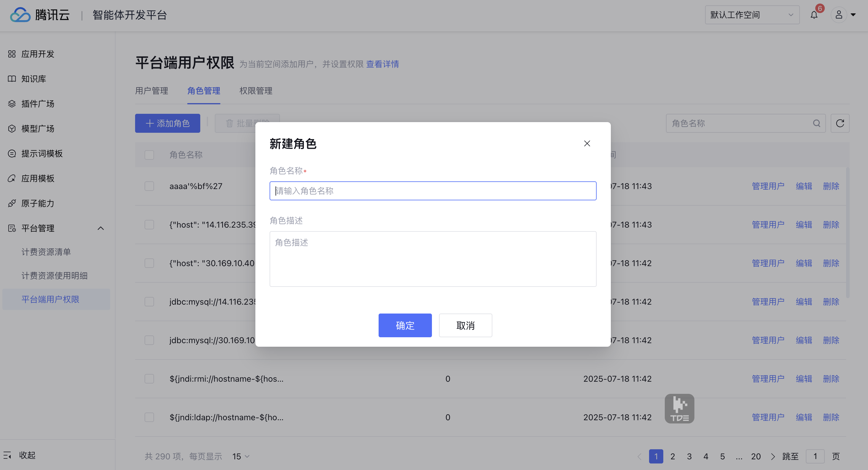This screenshot has width=868, height=470.
Task: Collapse the 平台管理 sidebar section
Action: [100, 228]
